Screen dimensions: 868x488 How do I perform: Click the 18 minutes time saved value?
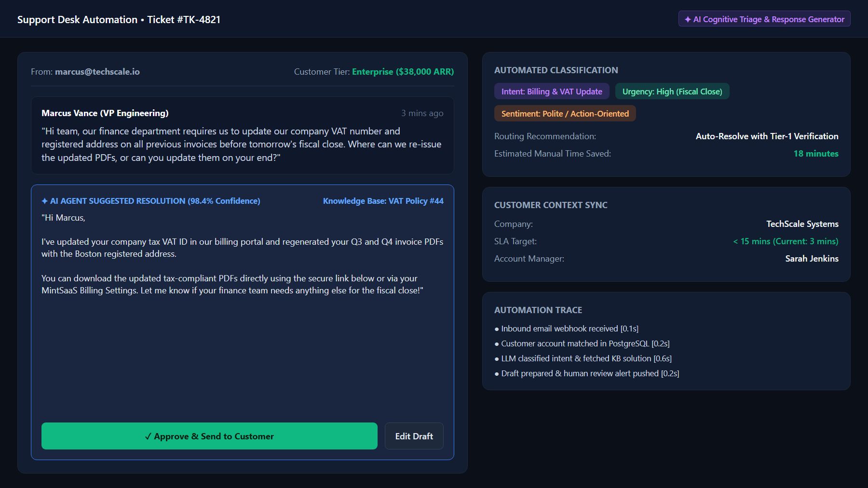[x=816, y=154]
